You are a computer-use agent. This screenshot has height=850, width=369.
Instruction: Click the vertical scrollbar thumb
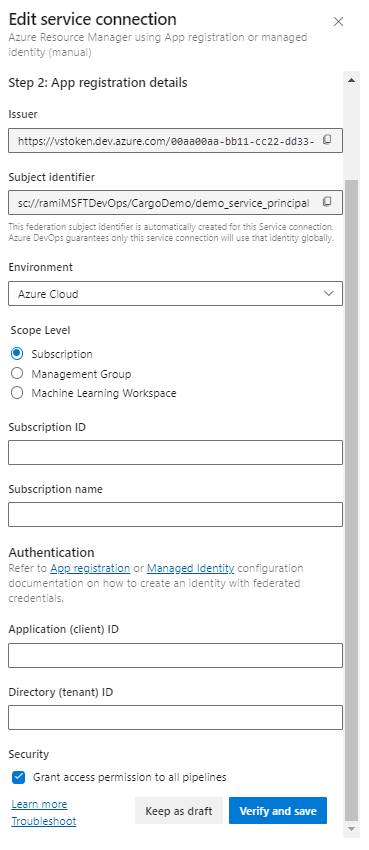pyautogui.click(x=351, y=499)
